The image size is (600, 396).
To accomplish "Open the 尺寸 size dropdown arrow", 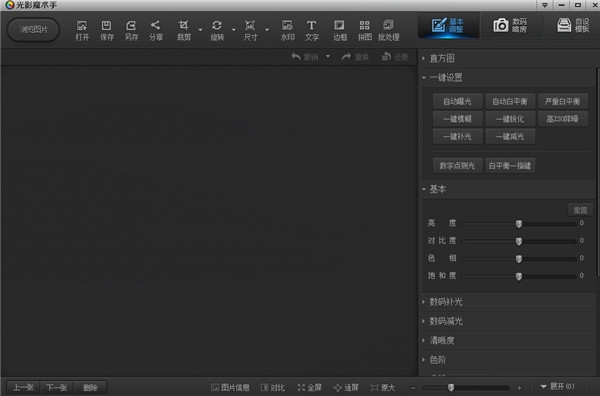I will (x=267, y=30).
